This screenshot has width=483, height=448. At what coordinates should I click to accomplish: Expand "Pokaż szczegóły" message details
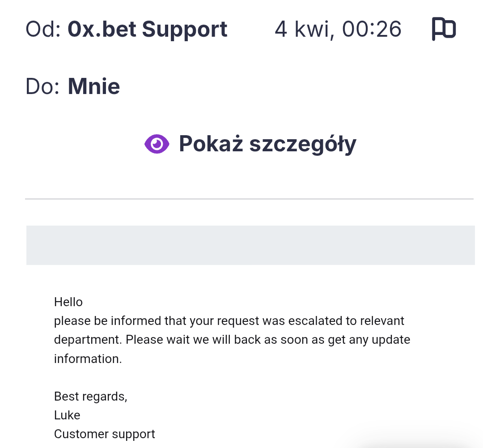267,144
